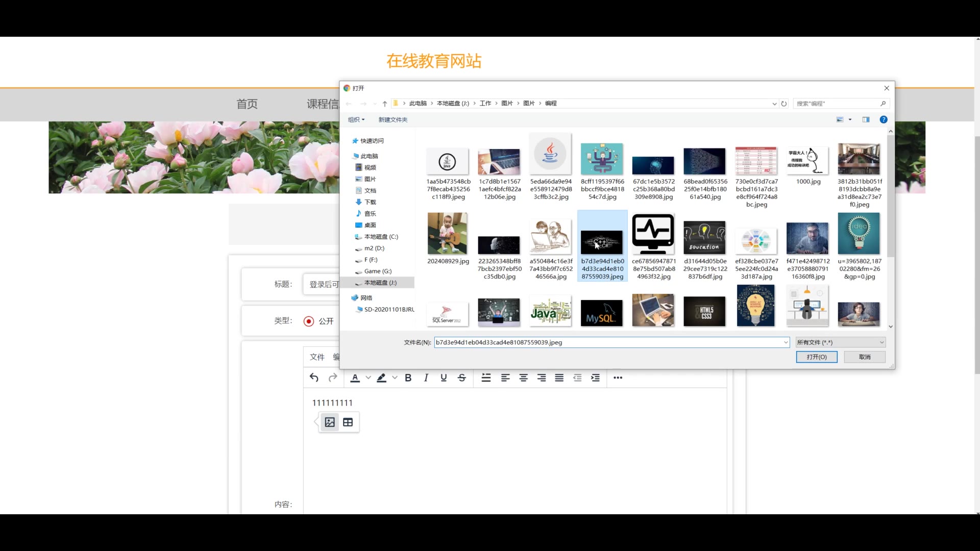Expand the 组织 menu in dialog

pos(356,119)
